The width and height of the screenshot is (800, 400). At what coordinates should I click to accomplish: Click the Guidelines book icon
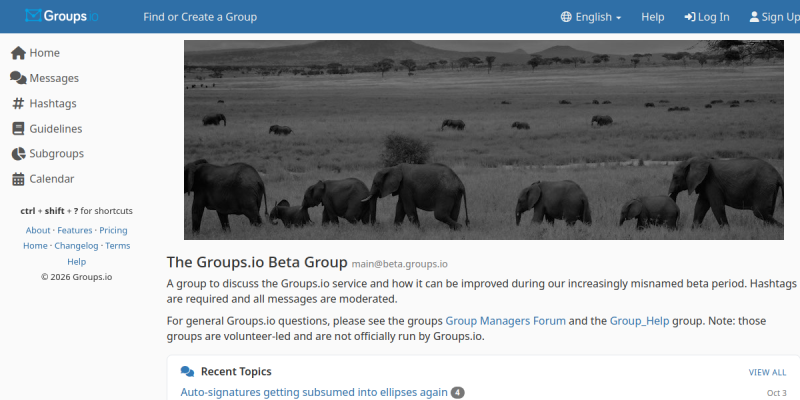(x=18, y=129)
